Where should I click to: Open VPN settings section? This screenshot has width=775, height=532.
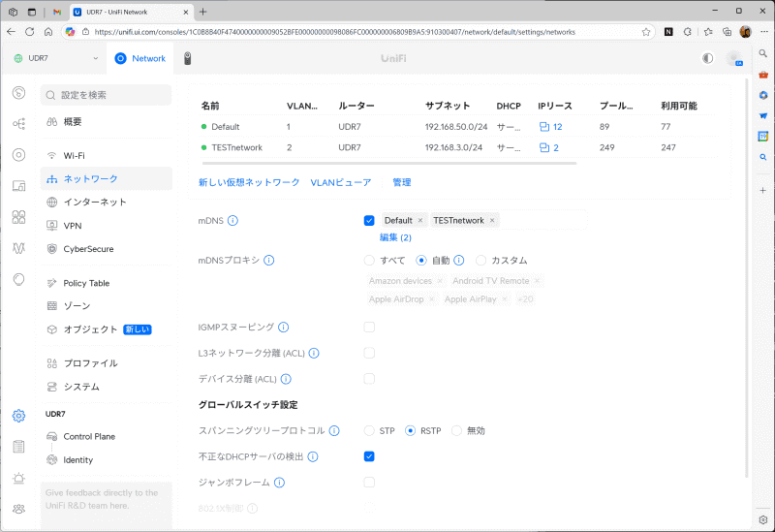107,226
